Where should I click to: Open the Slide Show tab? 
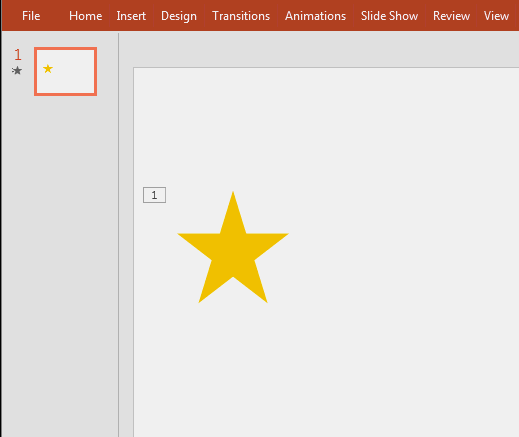389,16
